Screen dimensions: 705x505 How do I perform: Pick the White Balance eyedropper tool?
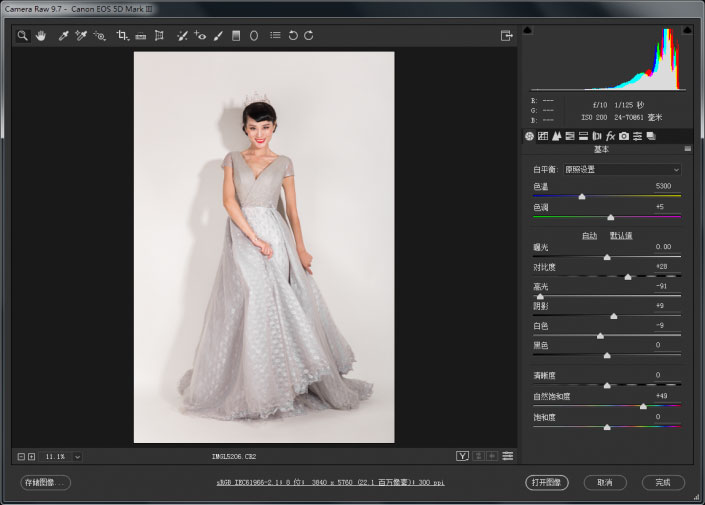[63, 36]
